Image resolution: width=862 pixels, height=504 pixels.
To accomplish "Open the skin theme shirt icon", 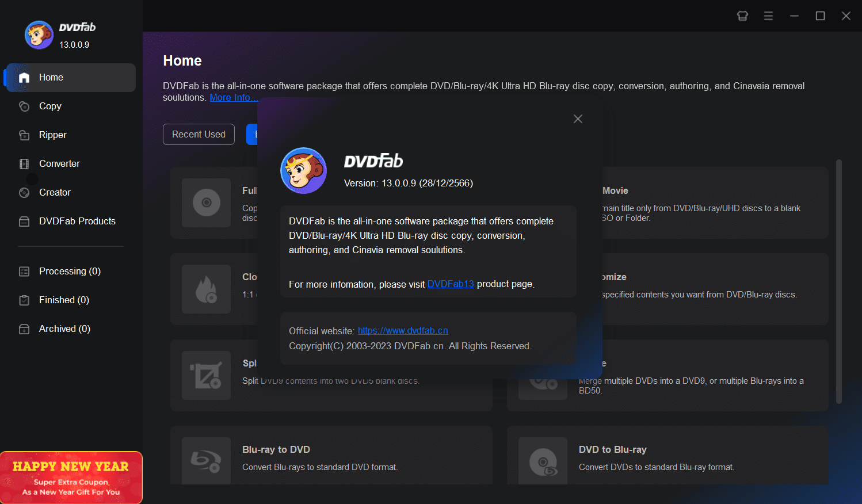I will [x=743, y=16].
